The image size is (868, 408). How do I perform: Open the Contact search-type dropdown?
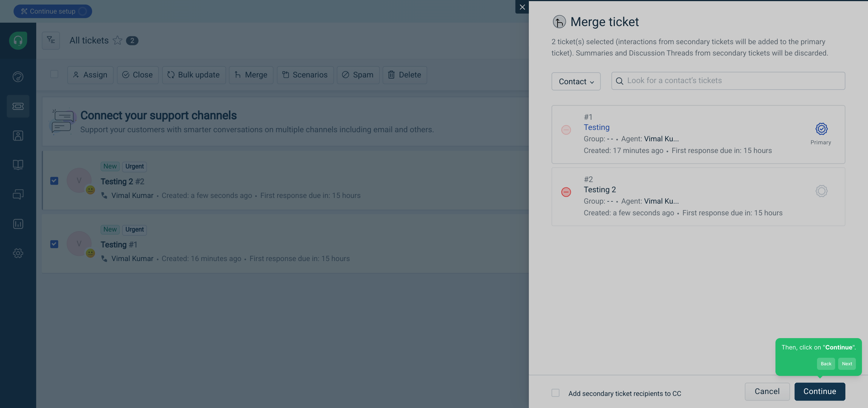pyautogui.click(x=576, y=81)
